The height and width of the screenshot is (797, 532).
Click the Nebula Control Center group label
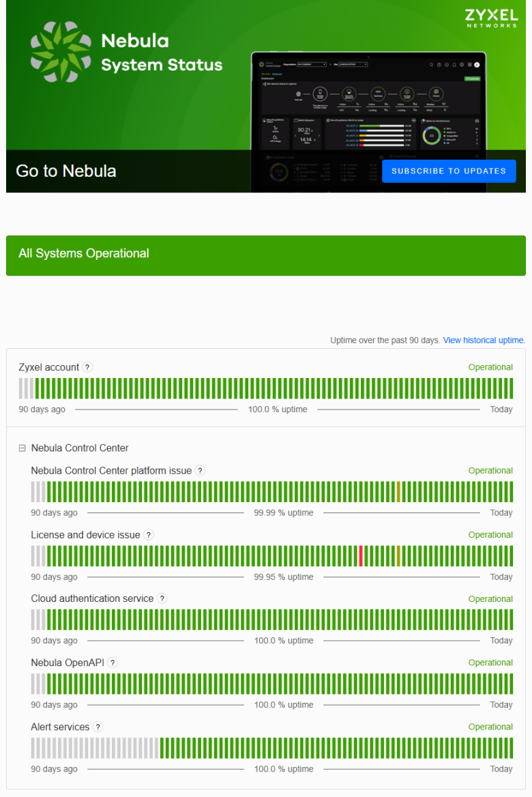pos(80,448)
